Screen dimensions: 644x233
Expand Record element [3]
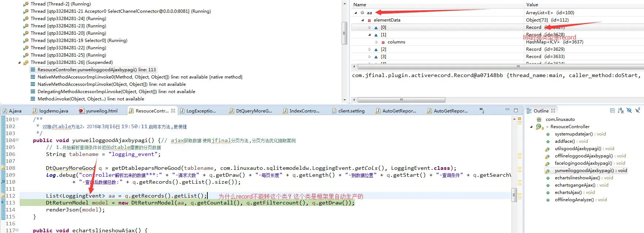369,57
